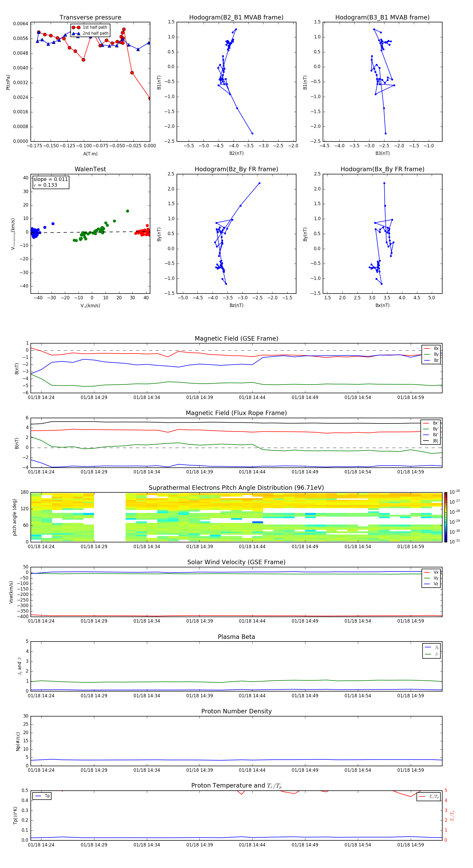Click the 'Plasma Beta' plot title
473x868 pixels.
(236, 637)
